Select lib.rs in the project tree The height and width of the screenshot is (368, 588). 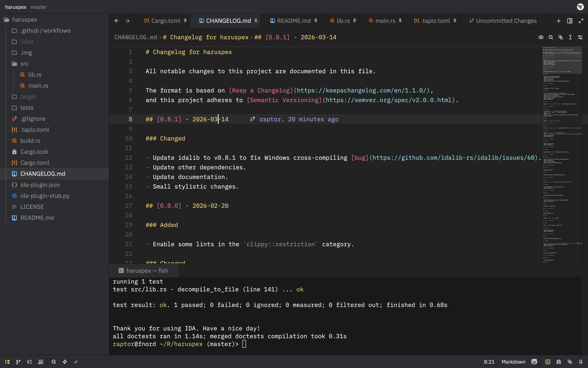pyautogui.click(x=35, y=75)
